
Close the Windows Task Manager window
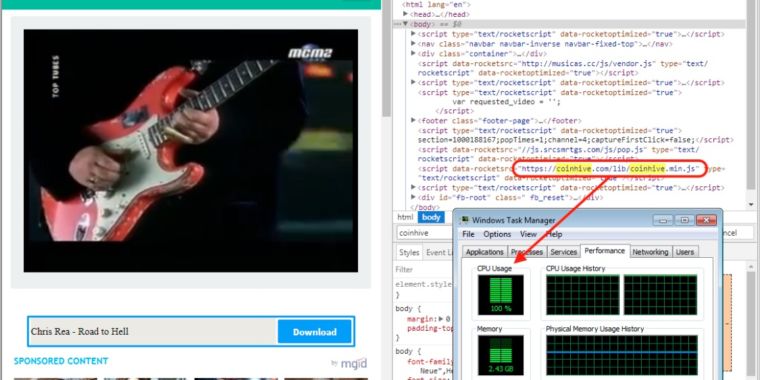[x=706, y=221]
